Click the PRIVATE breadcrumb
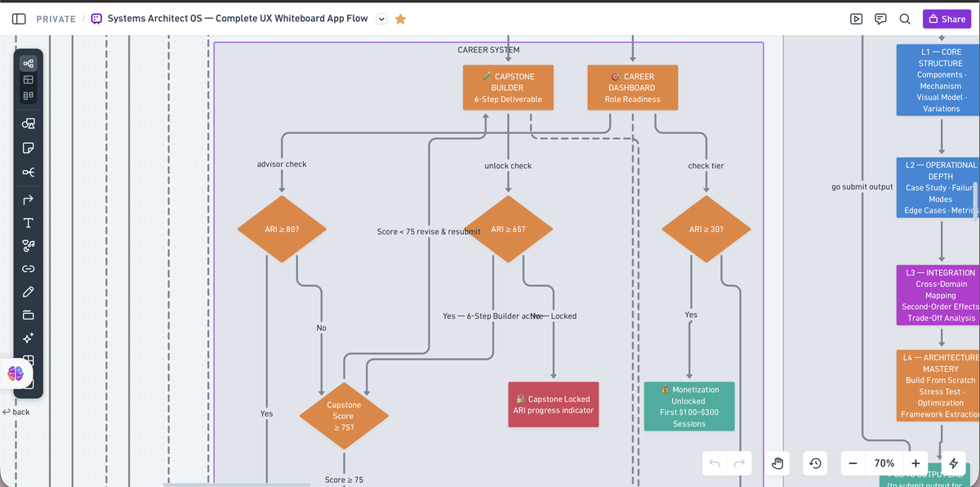980x487 pixels. point(56,19)
